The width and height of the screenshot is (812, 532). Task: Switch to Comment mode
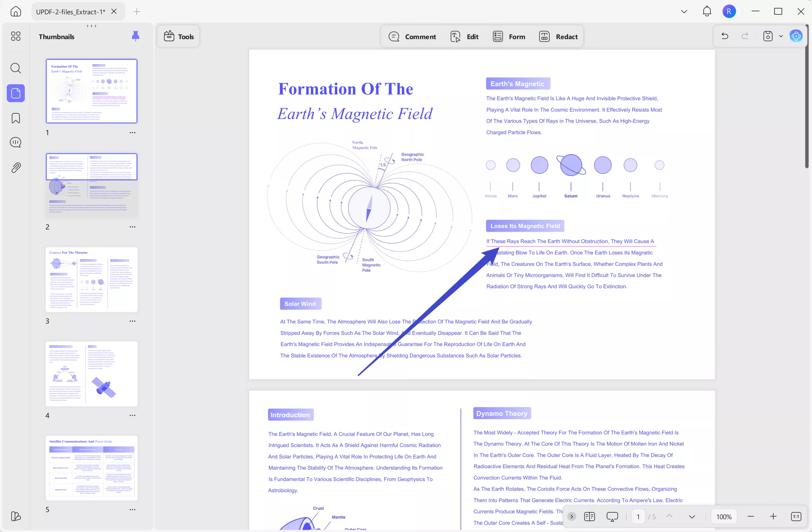coord(412,36)
